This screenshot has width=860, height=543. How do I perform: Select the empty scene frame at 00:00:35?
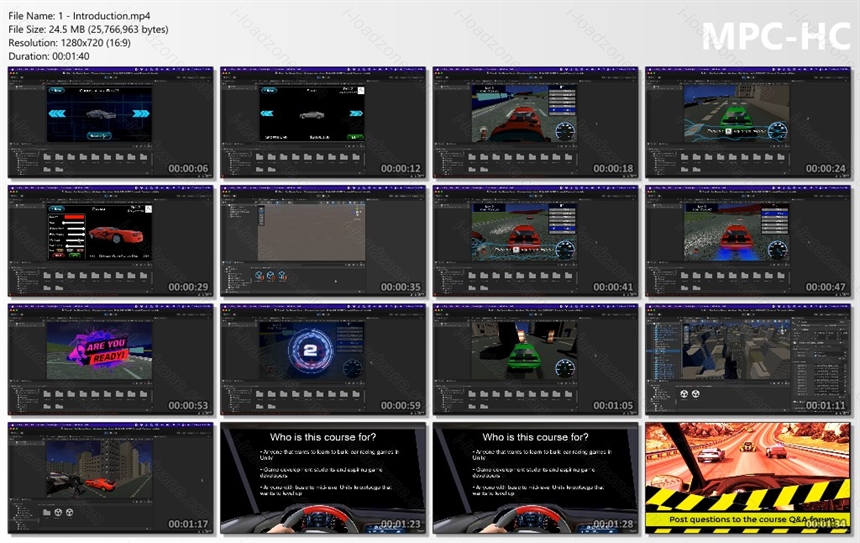pyautogui.click(x=323, y=241)
